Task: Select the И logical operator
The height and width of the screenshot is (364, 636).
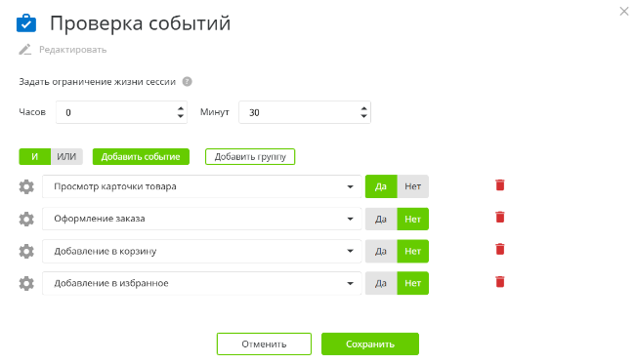Action: (x=35, y=156)
